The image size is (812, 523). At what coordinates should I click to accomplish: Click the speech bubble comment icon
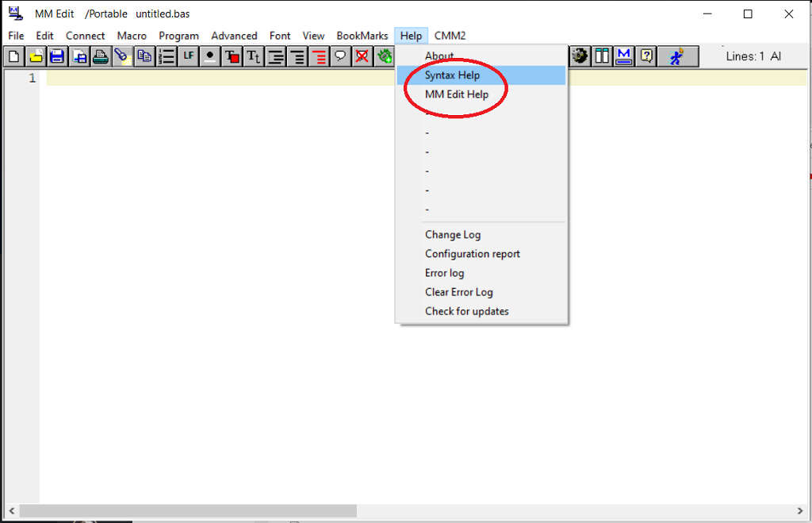tap(340, 56)
